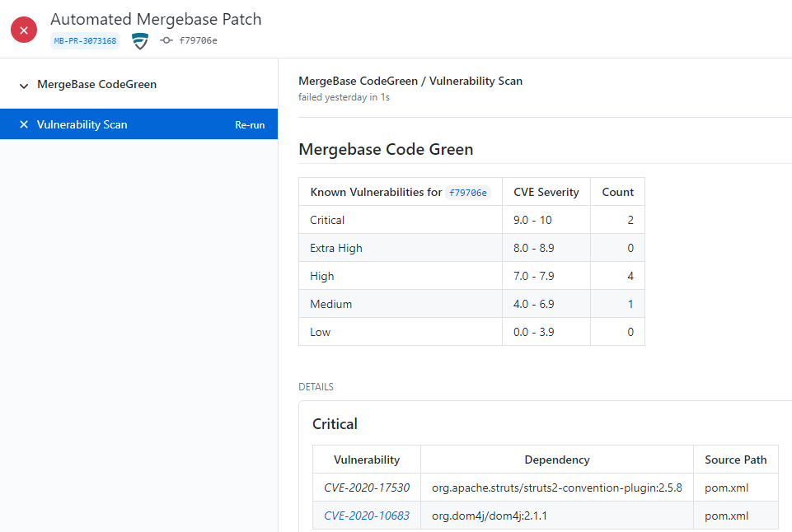Click the High severity row label

321,276
